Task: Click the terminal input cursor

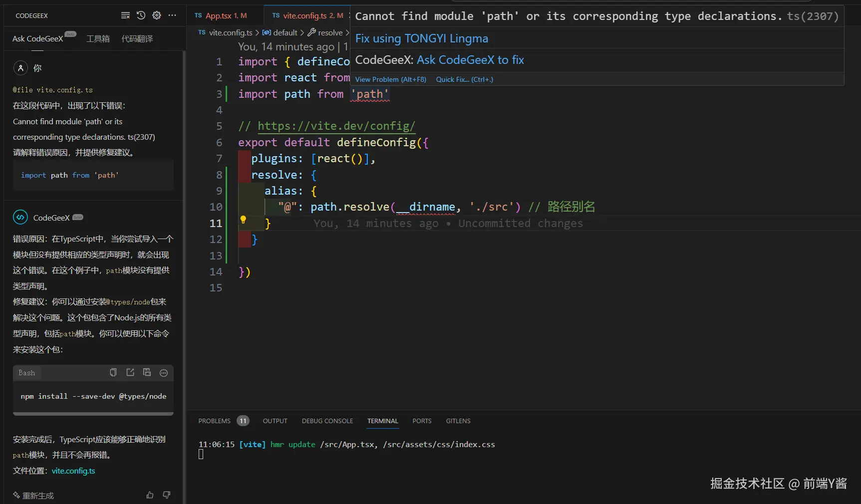Action: point(201,454)
